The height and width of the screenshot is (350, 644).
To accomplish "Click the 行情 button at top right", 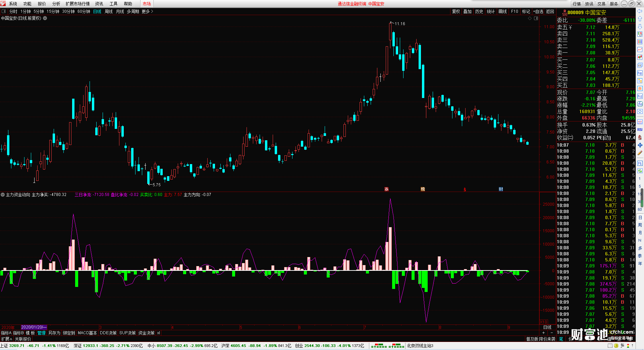I will click(x=577, y=4).
